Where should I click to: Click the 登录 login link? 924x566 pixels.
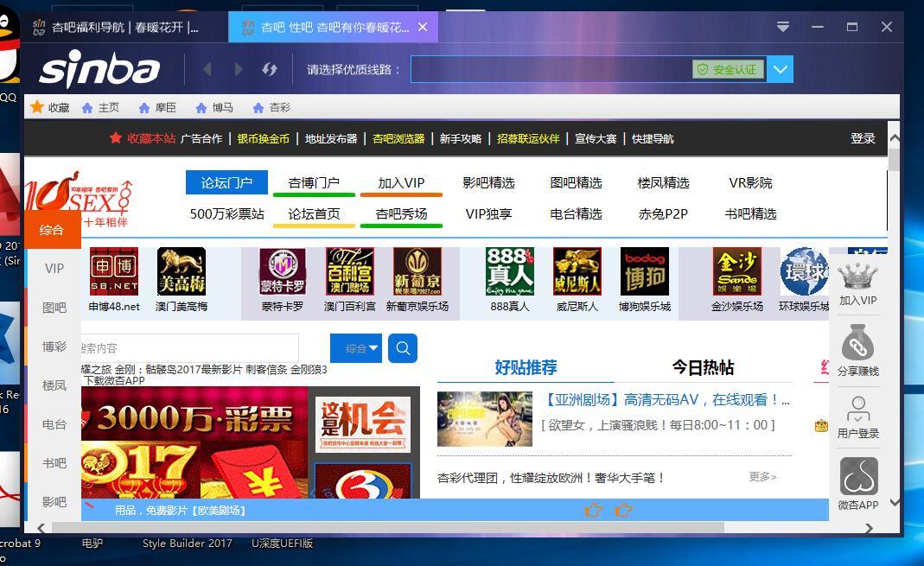(862, 138)
